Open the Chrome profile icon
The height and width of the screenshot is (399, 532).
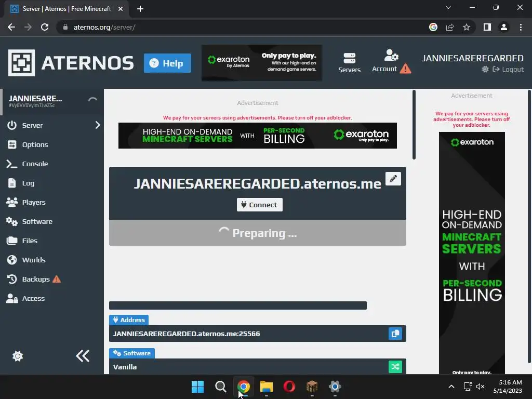(504, 27)
